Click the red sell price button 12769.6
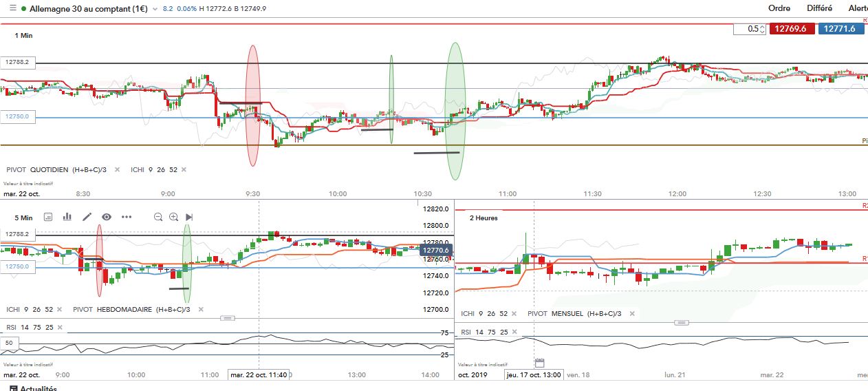This screenshot has width=868, height=391. click(792, 29)
